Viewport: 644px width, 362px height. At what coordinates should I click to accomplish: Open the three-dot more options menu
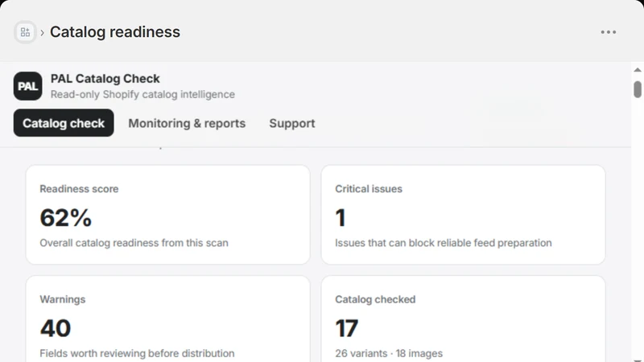click(609, 32)
